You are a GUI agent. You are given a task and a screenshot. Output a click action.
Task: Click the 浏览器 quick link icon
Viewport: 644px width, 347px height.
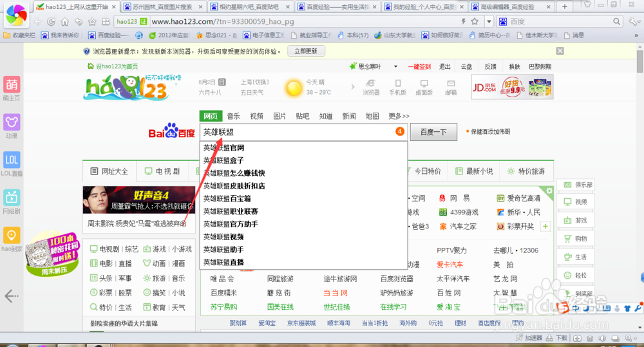pyautogui.click(x=371, y=88)
